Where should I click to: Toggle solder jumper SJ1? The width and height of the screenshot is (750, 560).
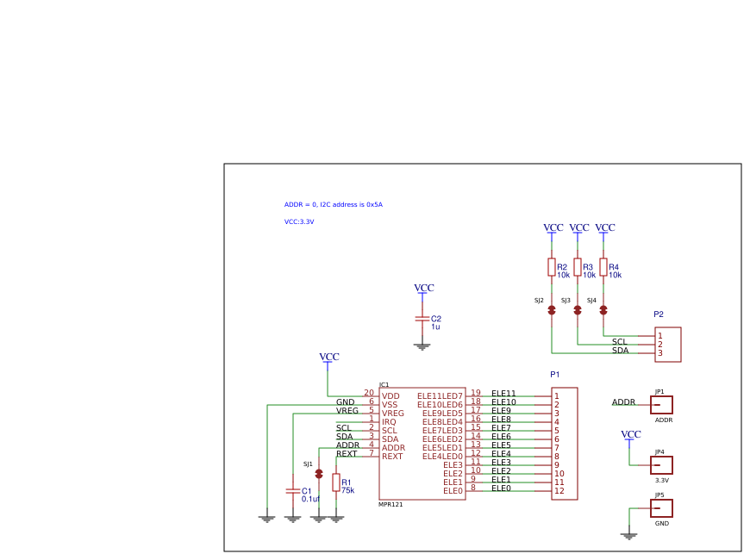tap(320, 475)
